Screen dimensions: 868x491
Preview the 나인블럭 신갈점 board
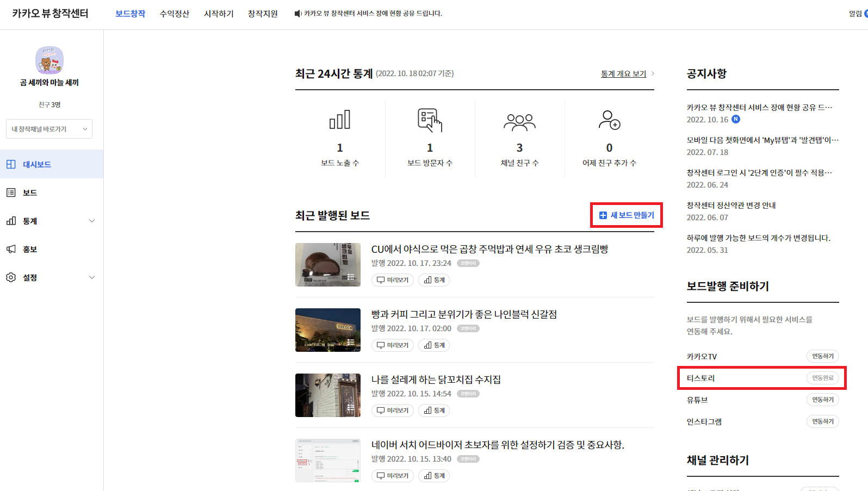point(393,345)
